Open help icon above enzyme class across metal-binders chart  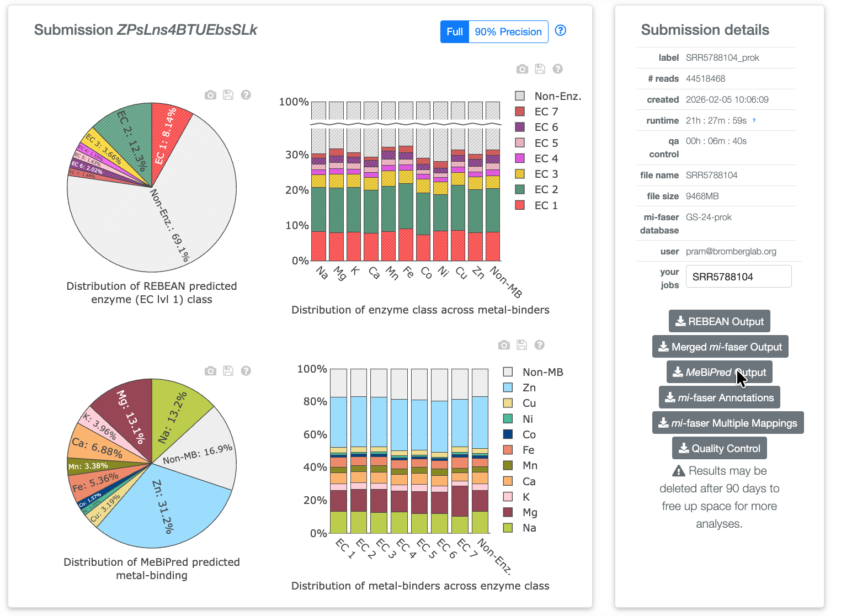[x=558, y=69]
